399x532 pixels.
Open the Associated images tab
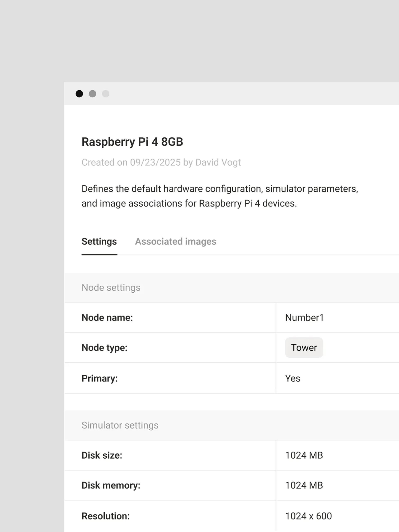coord(176,241)
